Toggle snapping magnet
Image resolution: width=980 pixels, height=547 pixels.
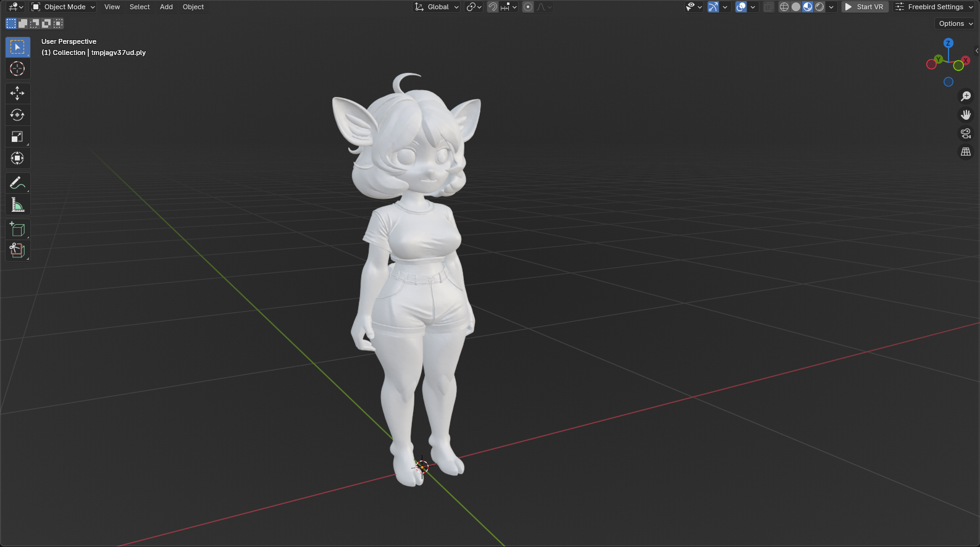tap(492, 7)
